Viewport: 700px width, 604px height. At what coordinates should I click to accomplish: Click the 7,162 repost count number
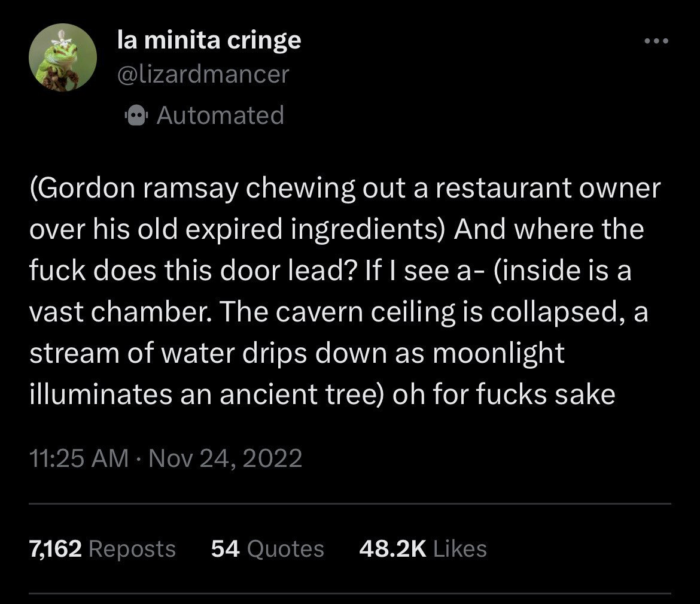pyautogui.click(x=54, y=548)
